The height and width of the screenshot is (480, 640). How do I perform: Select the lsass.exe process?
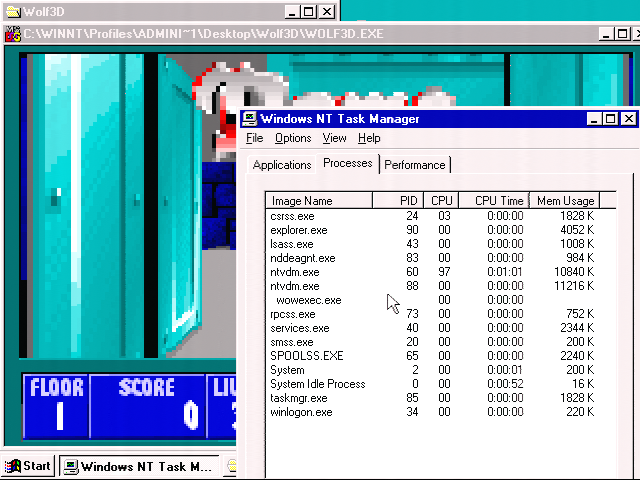click(433, 244)
